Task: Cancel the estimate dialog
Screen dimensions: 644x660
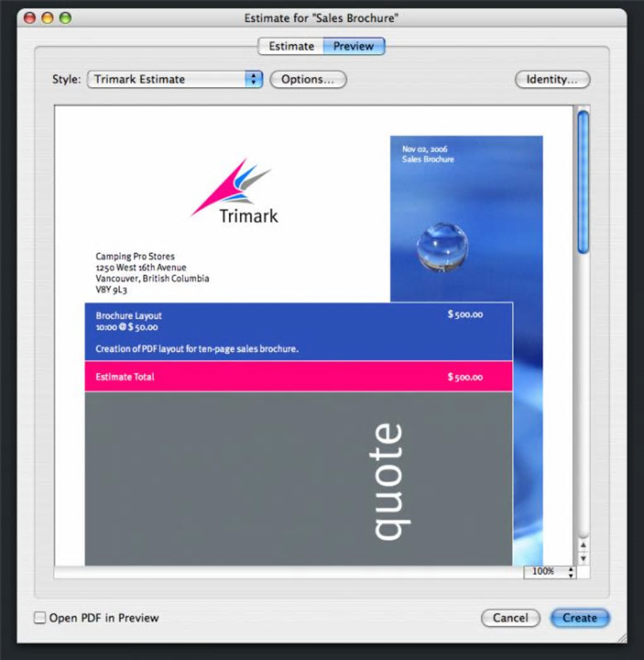Action: [x=511, y=618]
